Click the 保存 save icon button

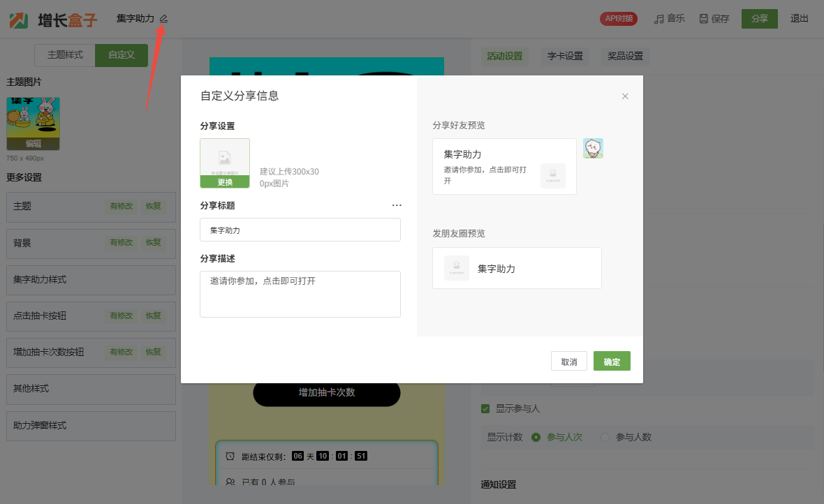tap(714, 19)
